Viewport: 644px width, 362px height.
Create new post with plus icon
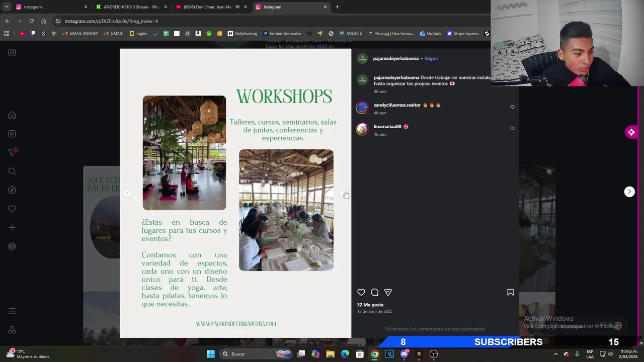click(x=12, y=228)
